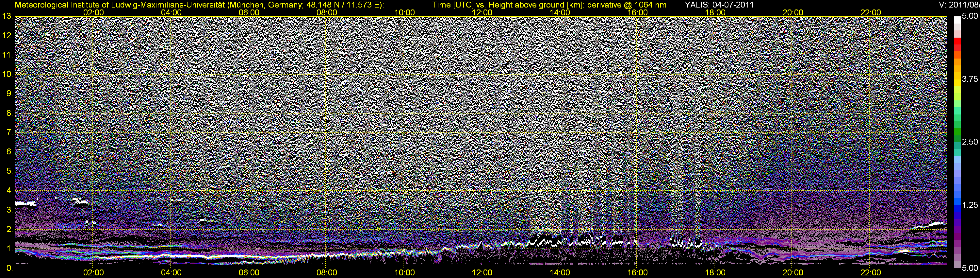Click the 04:00 label on the bottom time axis
This screenshot has width=980, height=278.
pos(171,273)
